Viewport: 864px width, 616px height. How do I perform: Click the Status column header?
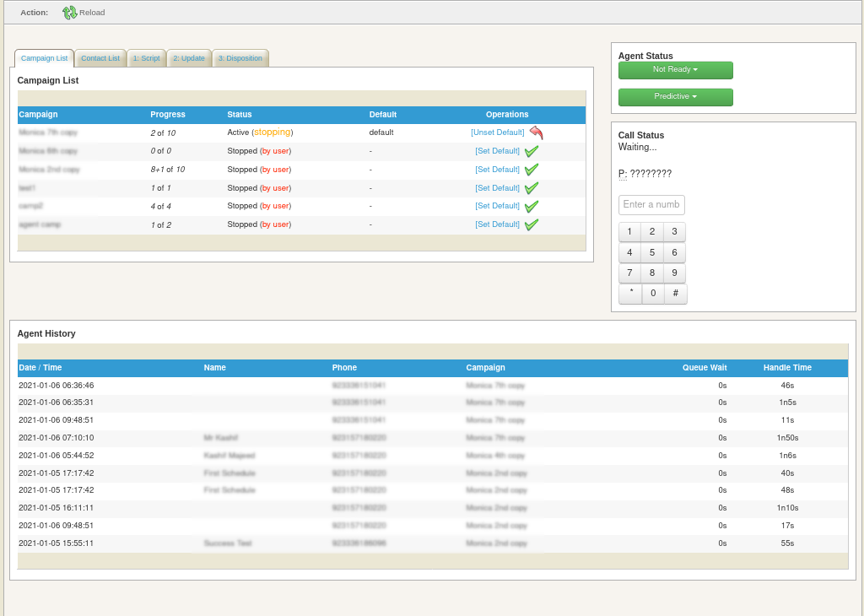point(240,115)
